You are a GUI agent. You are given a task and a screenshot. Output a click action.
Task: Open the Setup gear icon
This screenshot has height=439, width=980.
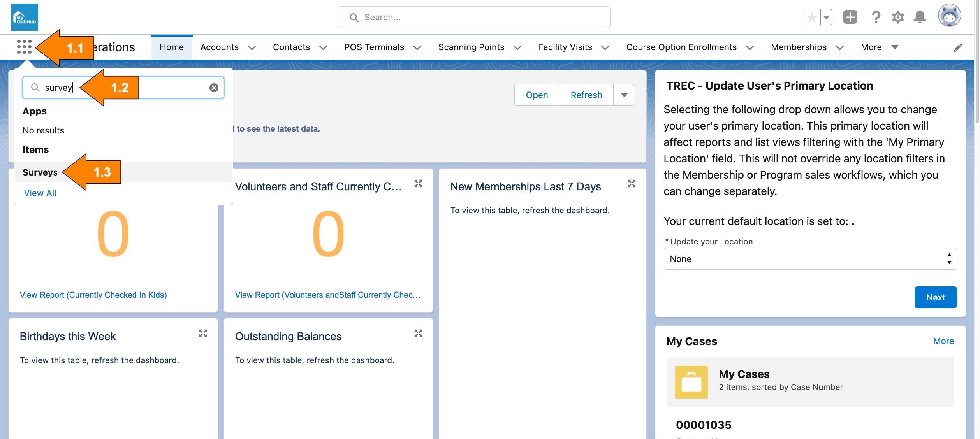(x=898, y=17)
